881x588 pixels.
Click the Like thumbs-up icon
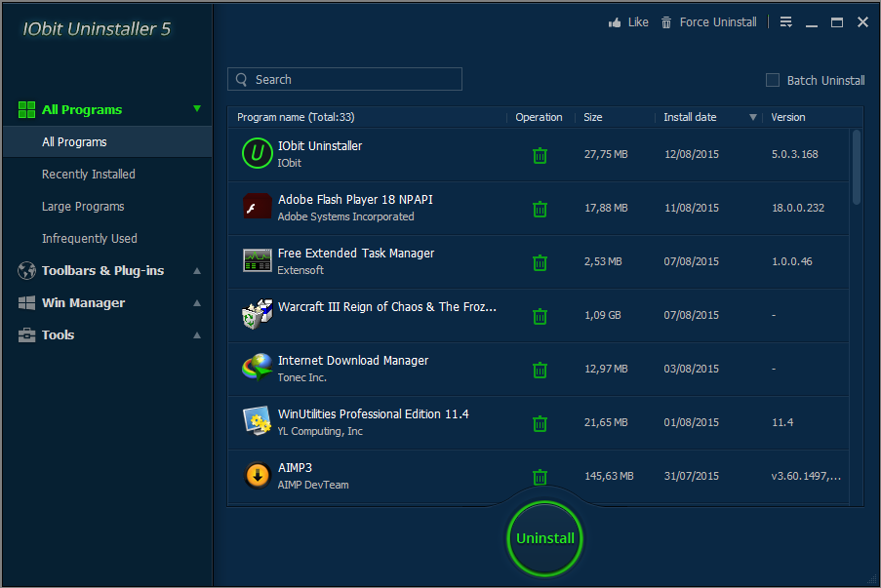pyautogui.click(x=615, y=22)
